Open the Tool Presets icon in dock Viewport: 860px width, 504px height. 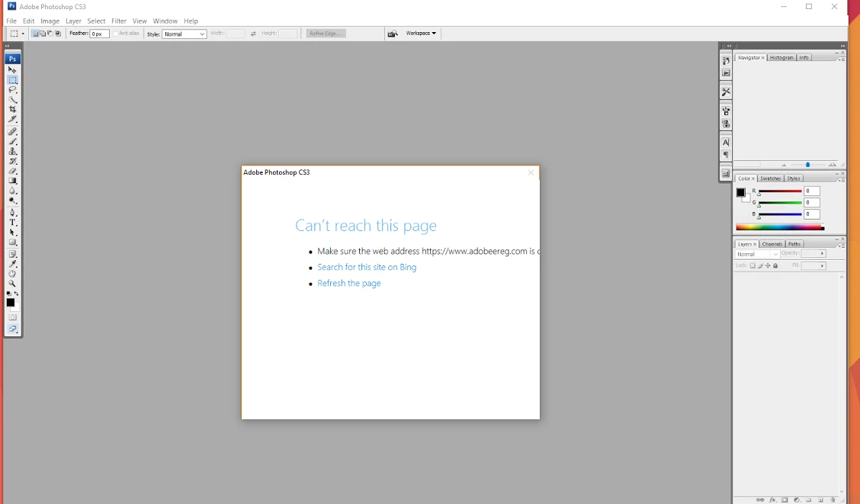click(726, 91)
